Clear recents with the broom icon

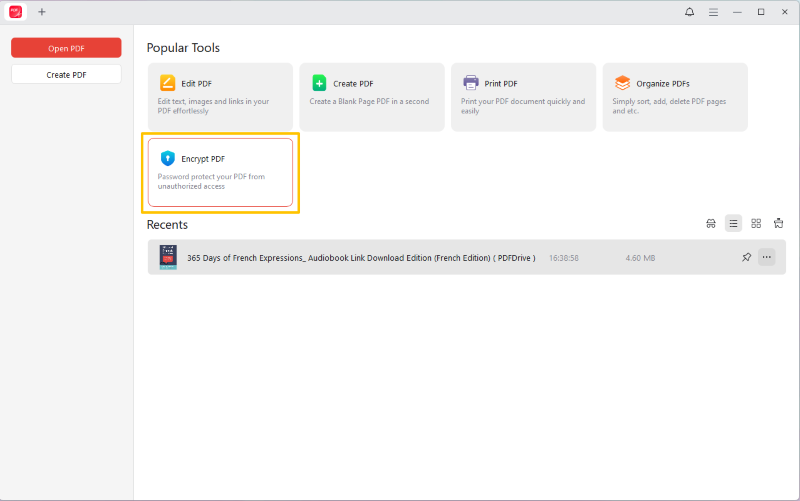(x=779, y=223)
